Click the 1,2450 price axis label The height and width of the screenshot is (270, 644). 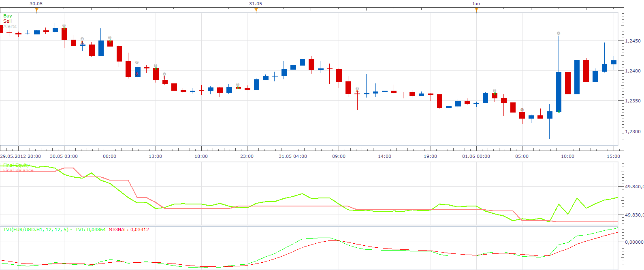[x=633, y=41]
